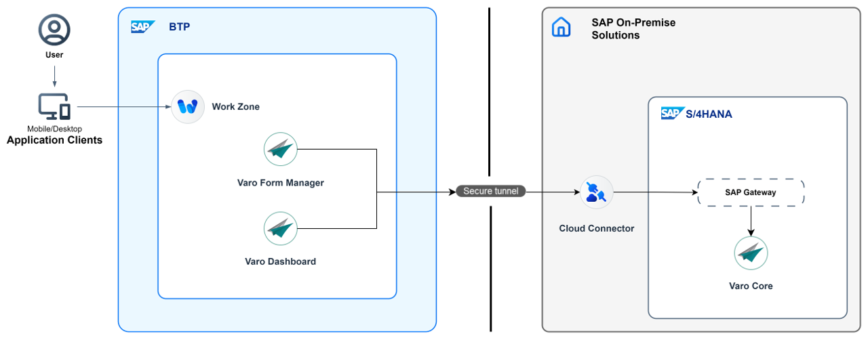This screenshot has width=868, height=340.
Task: Select the dashed SAP Gateway box
Action: tap(751, 192)
